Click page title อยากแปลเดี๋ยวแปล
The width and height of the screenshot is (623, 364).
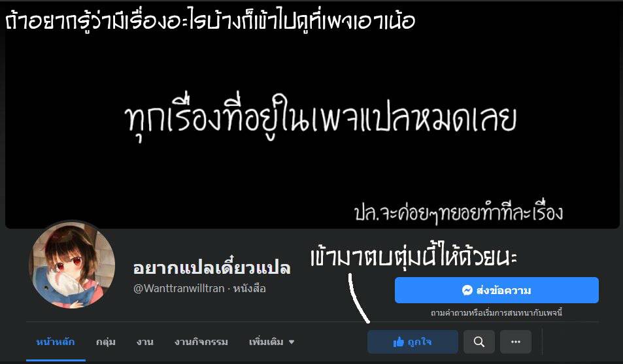pyautogui.click(x=212, y=268)
